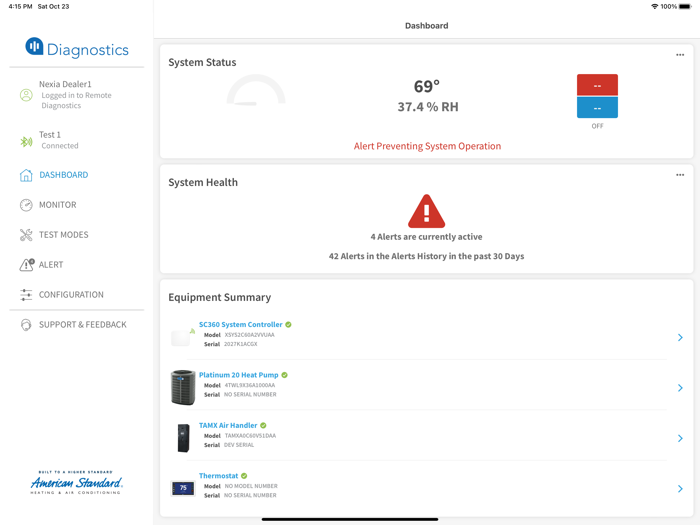
Task: Click the Alert triangle icon in sidebar
Action: [27, 265]
